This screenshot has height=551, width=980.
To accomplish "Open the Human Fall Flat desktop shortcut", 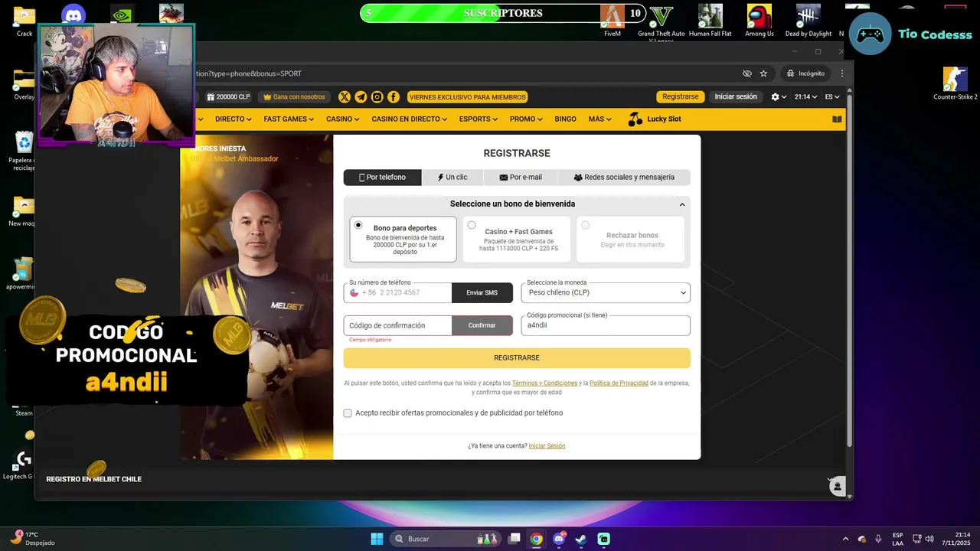I will 710,21.
